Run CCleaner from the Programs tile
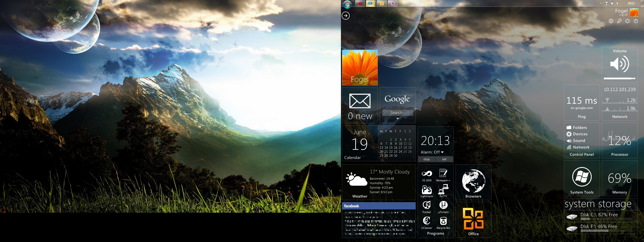Viewport: 644px width, 242px height. (426, 221)
